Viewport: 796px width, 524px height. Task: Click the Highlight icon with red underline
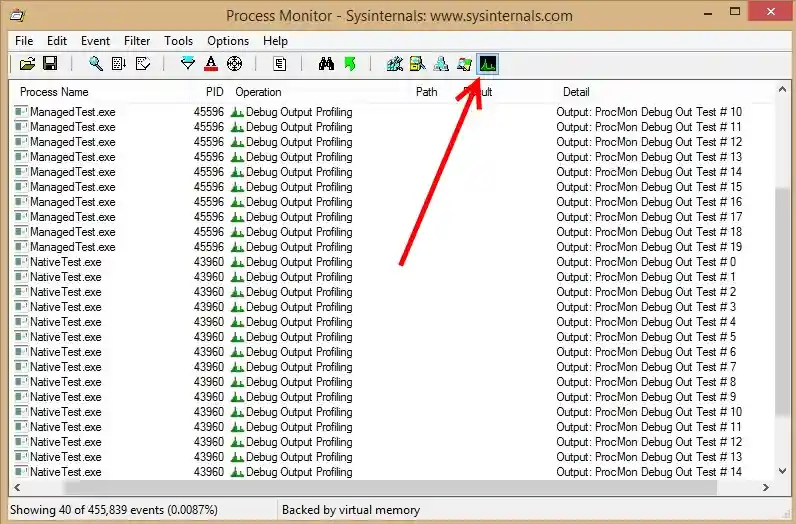pyautogui.click(x=211, y=64)
